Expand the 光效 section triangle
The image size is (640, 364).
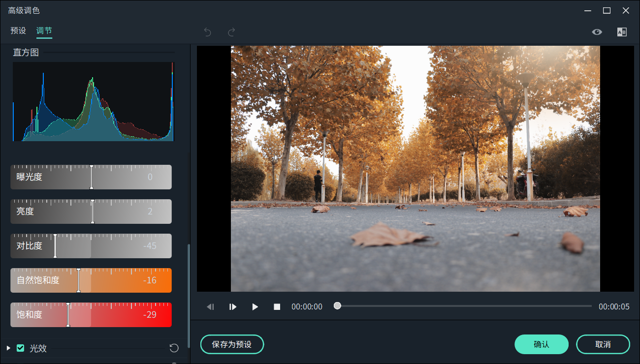point(8,348)
